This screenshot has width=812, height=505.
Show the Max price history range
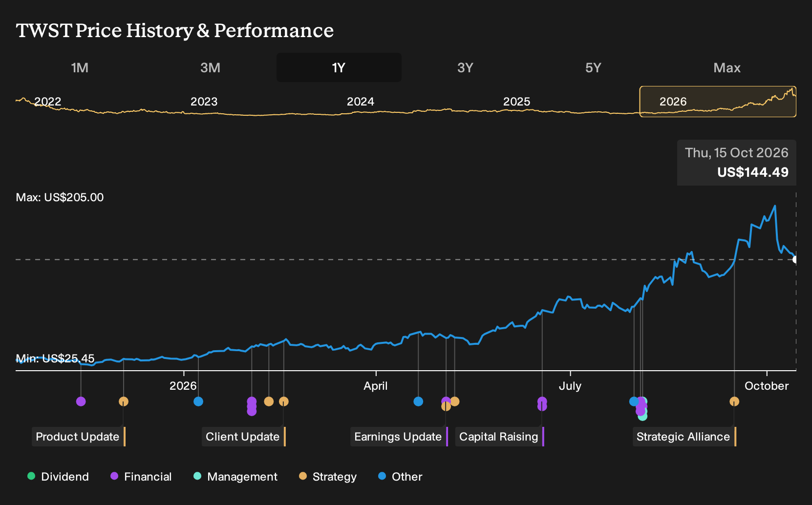pos(727,67)
